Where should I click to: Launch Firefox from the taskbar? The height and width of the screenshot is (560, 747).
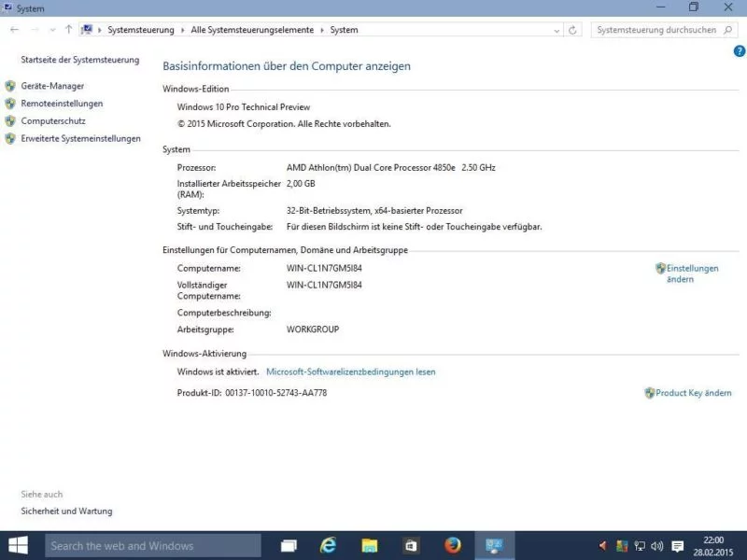coord(453,546)
